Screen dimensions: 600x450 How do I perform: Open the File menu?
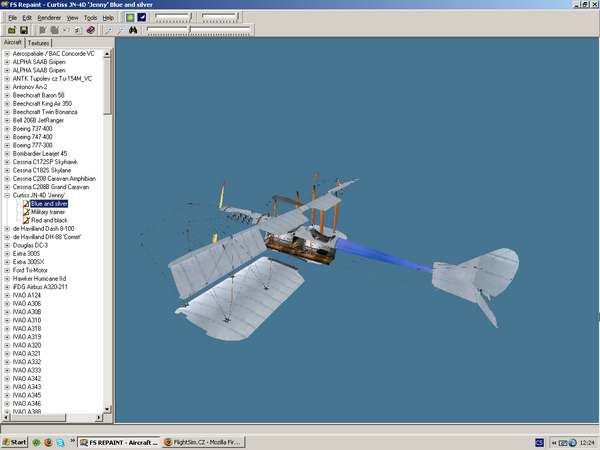(13, 18)
